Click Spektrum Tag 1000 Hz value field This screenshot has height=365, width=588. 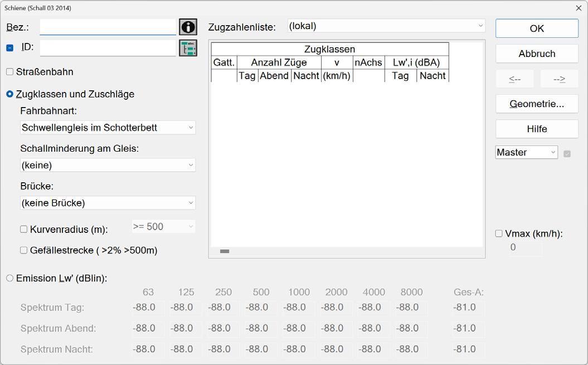tap(299, 308)
